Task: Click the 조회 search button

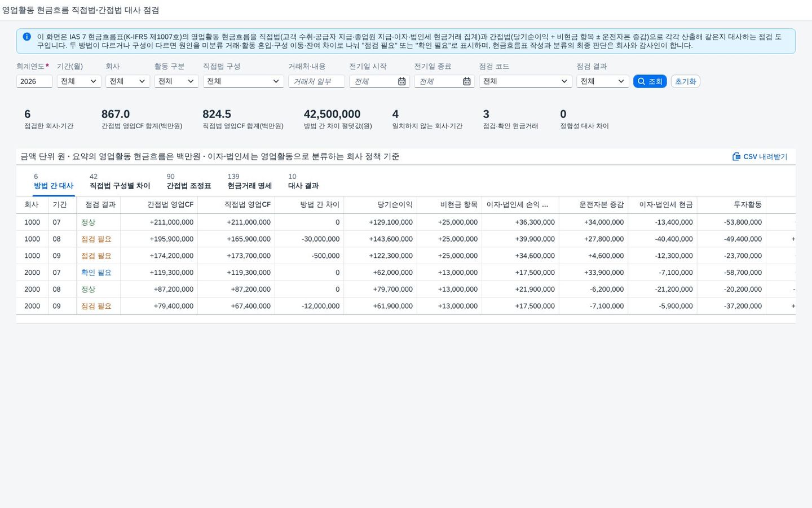Action: [650, 81]
